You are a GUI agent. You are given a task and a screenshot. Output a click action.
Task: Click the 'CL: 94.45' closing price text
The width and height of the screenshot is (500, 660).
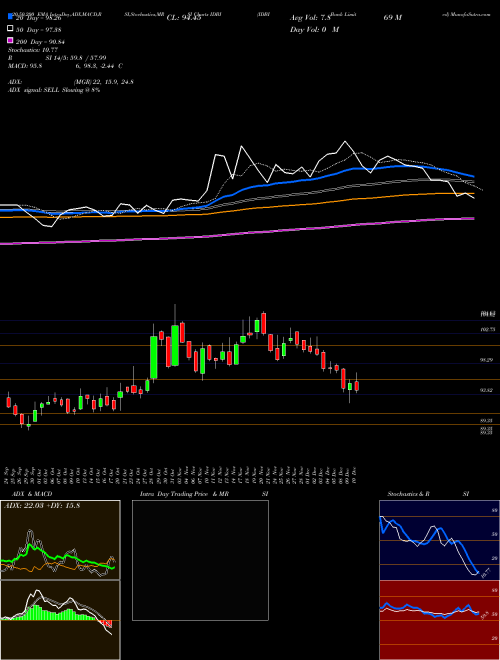point(184,18)
